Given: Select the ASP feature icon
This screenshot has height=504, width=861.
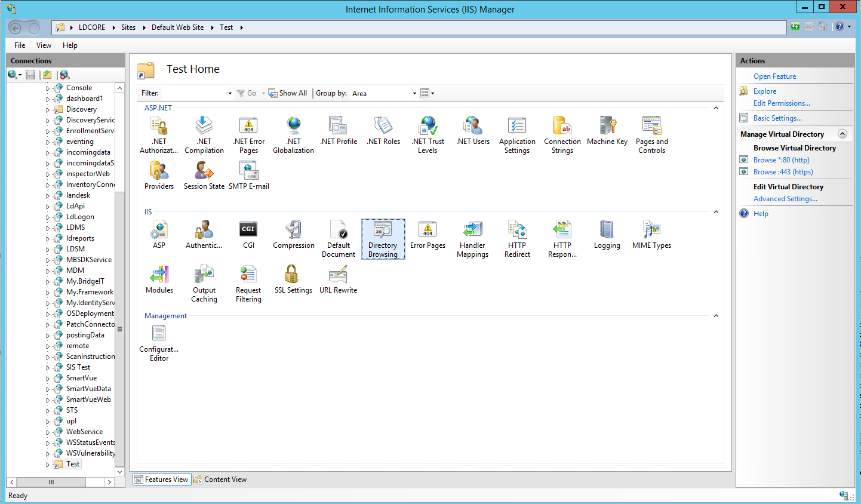Looking at the screenshot, I should 159,235.
